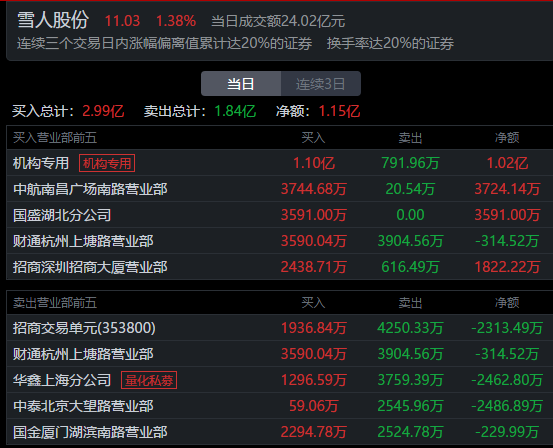
Task: Click buy amount 59.06万
Action: (x=314, y=406)
